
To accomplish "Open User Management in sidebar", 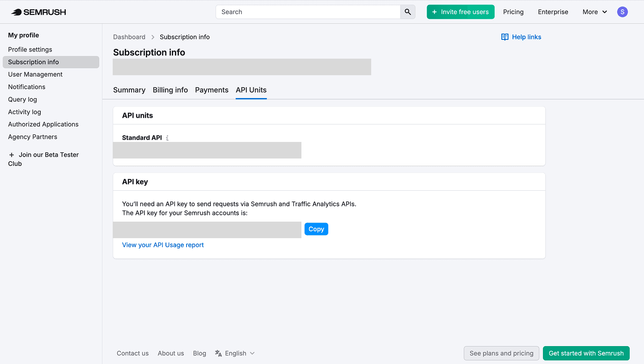I will click(35, 75).
